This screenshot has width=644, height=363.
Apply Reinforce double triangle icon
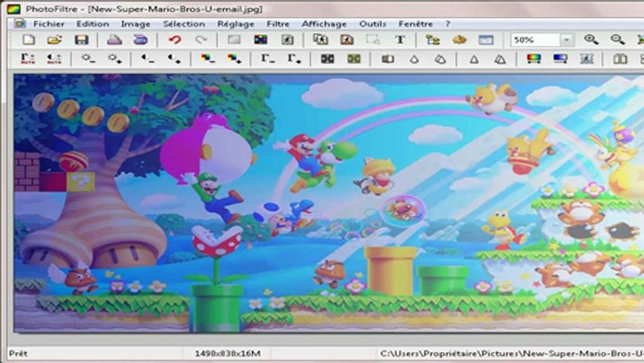tap(500, 59)
